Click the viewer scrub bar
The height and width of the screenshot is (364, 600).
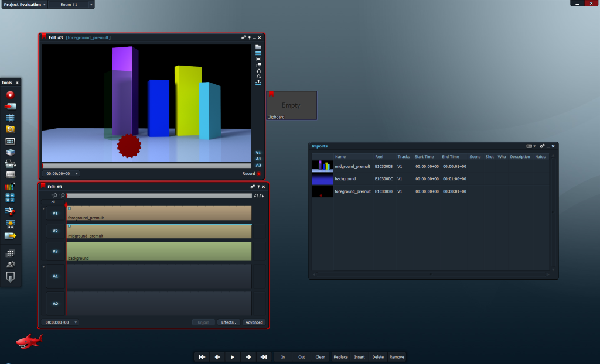coord(146,166)
